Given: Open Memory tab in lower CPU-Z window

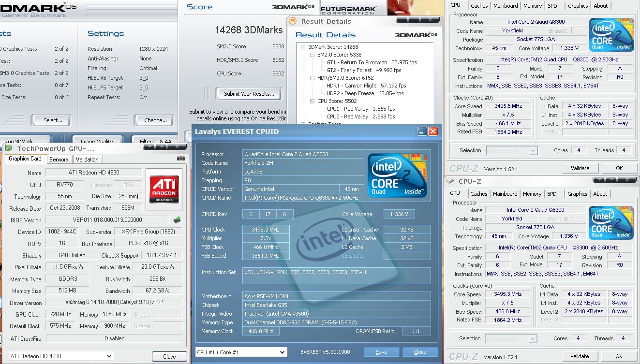Looking at the screenshot, I should [532, 194].
